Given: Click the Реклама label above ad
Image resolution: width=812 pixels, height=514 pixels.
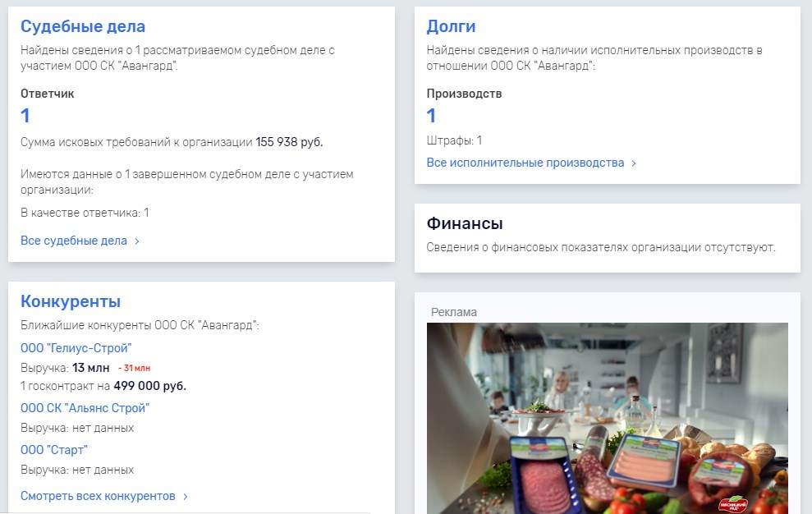Looking at the screenshot, I should click(454, 312).
